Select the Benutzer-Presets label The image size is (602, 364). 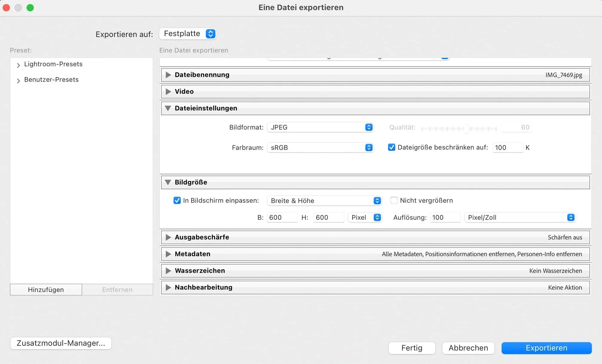51,79
